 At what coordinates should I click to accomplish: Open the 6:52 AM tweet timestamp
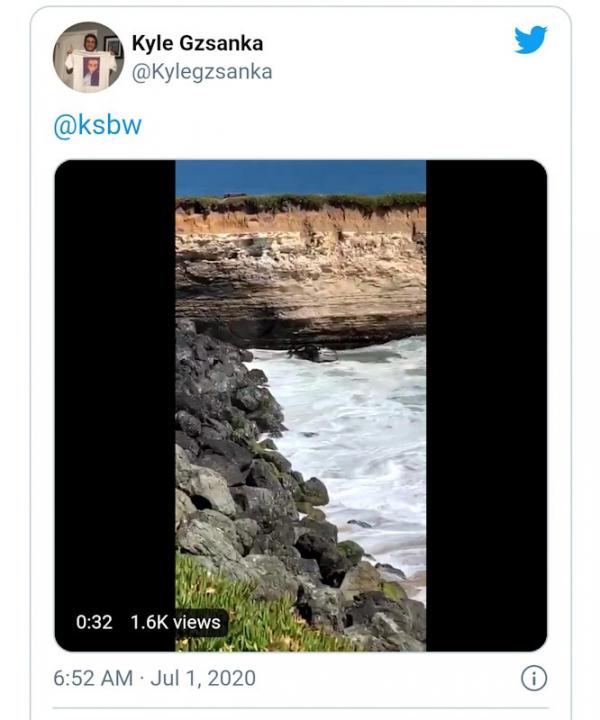tap(93, 678)
